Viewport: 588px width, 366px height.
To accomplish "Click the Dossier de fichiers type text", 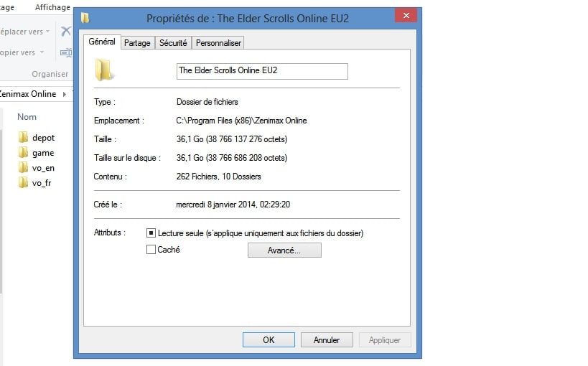I will click(x=207, y=102).
